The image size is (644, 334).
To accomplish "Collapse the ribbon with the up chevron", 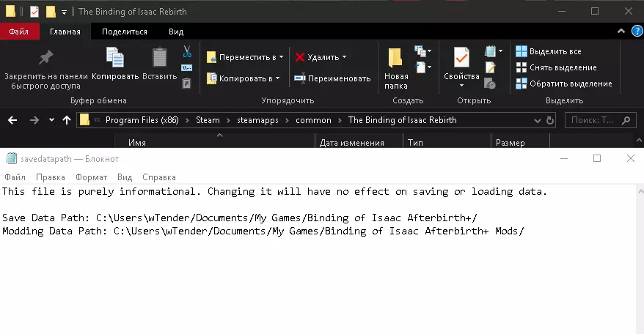I will [x=621, y=31].
